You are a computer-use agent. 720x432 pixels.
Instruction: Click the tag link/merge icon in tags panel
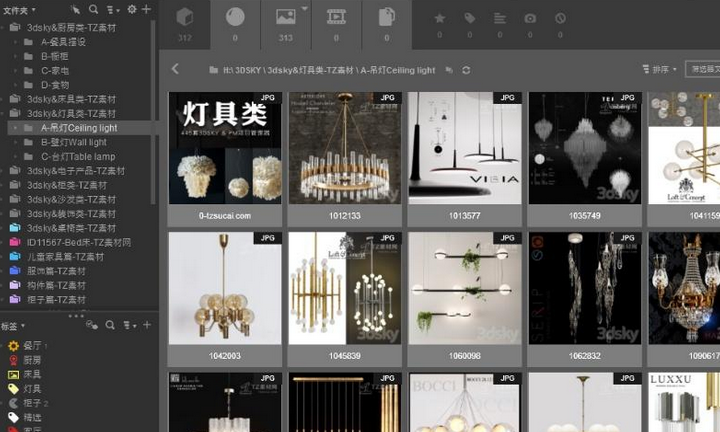point(92,325)
